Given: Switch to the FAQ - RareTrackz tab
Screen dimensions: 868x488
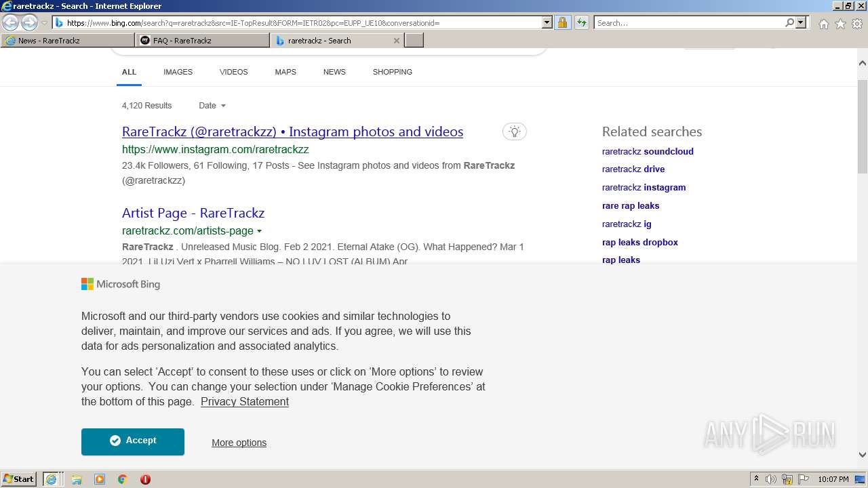Looking at the screenshot, I should coord(202,41).
